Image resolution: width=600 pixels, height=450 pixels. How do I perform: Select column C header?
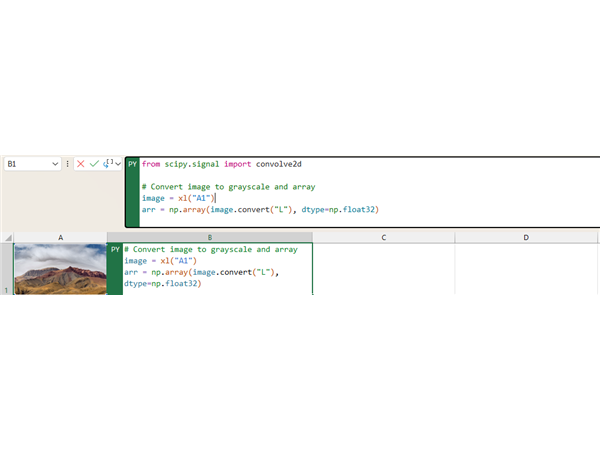(384, 237)
